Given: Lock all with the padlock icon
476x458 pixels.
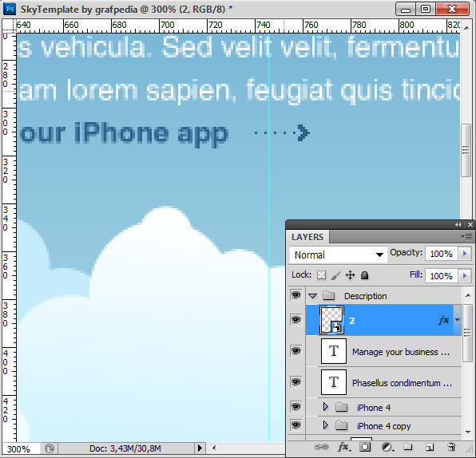Looking at the screenshot, I should click(364, 275).
